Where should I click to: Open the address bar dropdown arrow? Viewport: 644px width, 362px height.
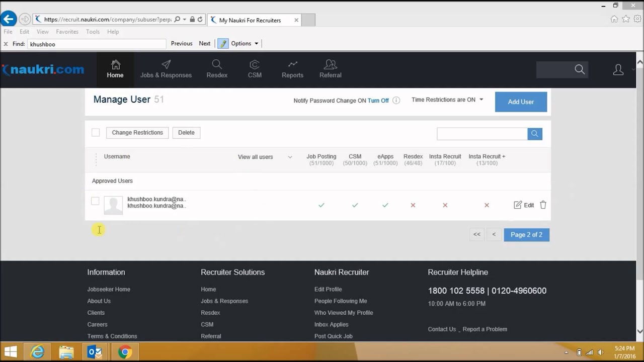tap(185, 20)
